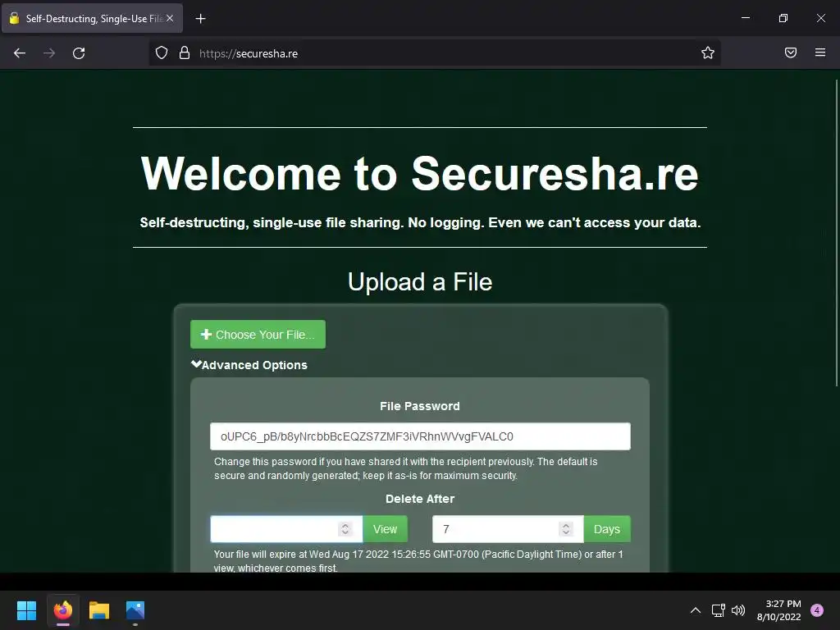
Task: Click the page vertical scrollbar
Action: [836, 232]
